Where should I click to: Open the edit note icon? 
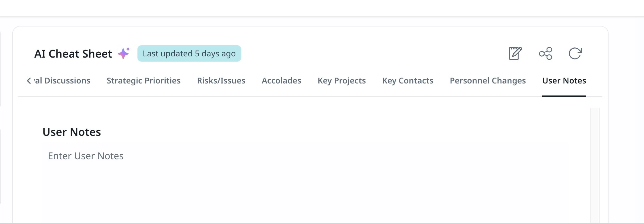[515, 53]
